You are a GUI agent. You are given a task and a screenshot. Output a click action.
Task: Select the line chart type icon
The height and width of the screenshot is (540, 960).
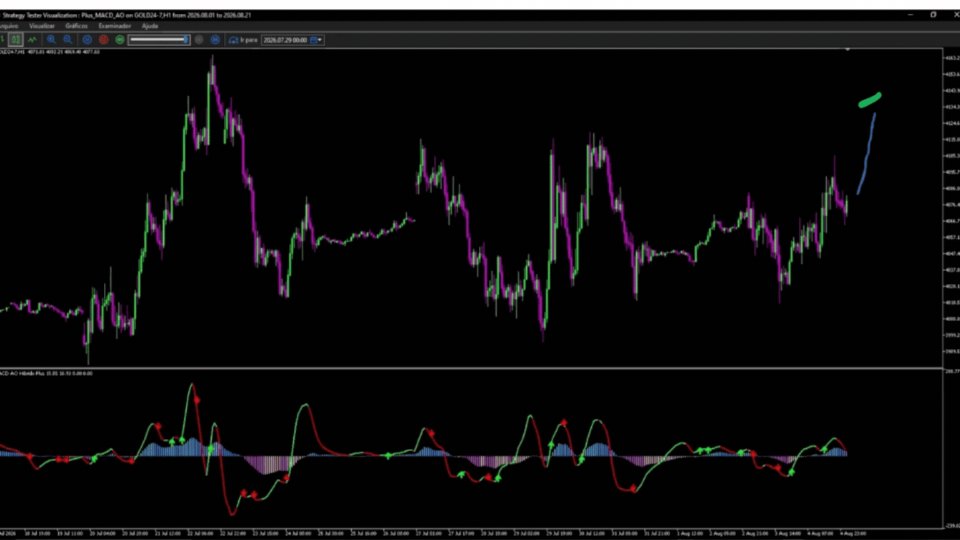pyautogui.click(x=32, y=40)
